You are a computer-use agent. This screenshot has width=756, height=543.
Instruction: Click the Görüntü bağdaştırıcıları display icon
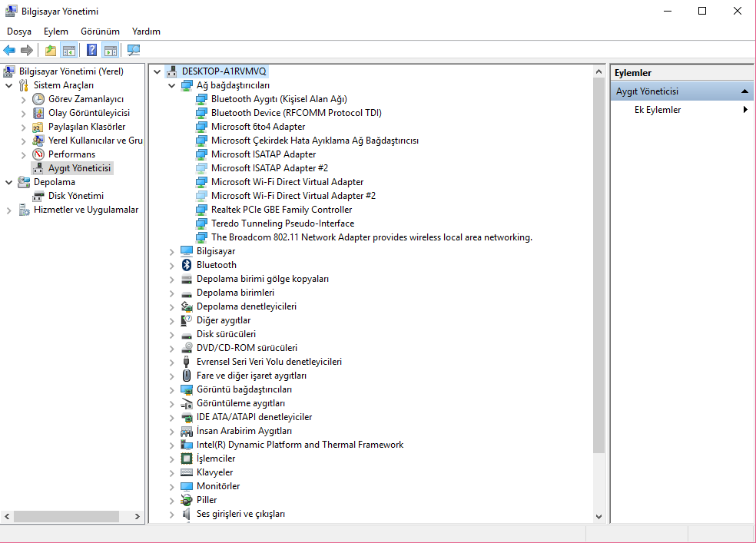coord(187,389)
